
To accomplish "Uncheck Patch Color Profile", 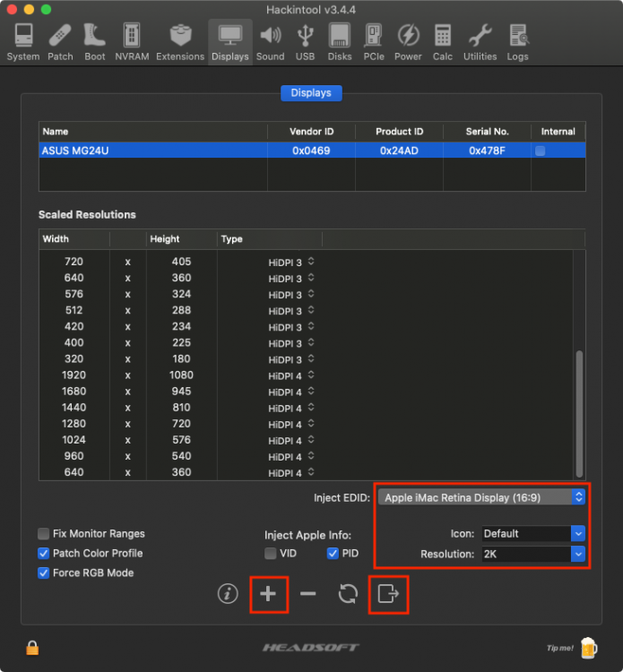I will (43, 554).
